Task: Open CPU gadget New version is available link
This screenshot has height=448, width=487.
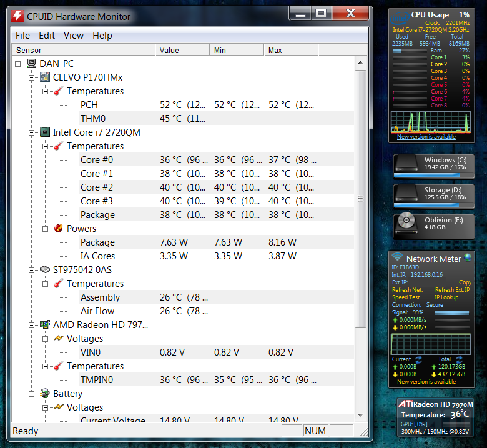Action: (x=426, y=136)
